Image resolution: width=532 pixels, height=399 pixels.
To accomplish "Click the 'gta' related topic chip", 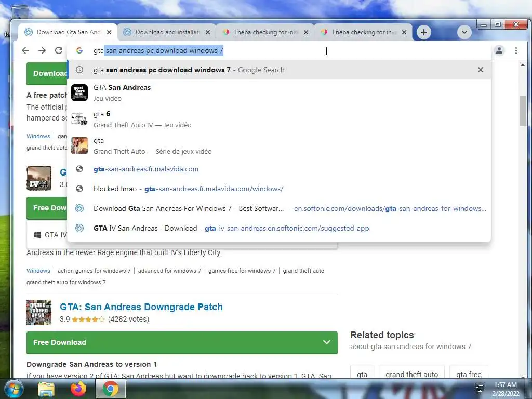I will 362,373.
